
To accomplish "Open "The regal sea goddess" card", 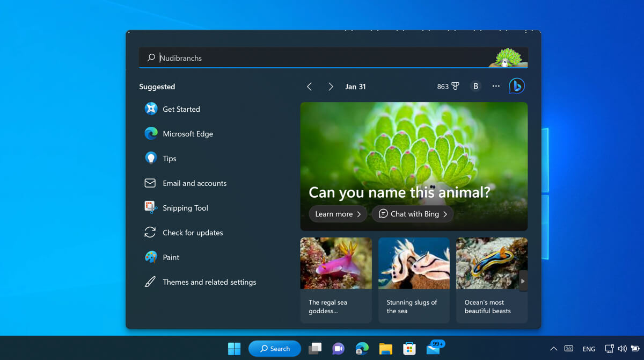I will pos(336,280).
